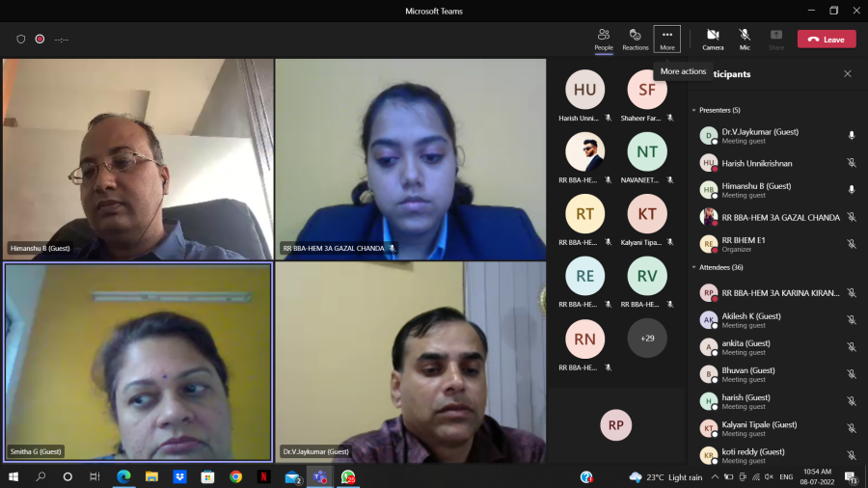Open More actions menu

[x=666, y=39]
